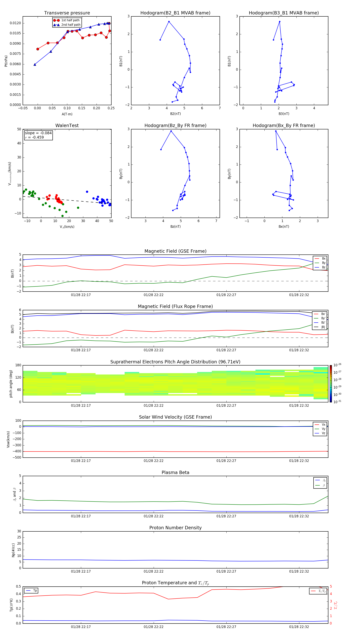Click the 'Bx' entry in GSE field legend
The height and width of the screenshot is (644, 351).
point(320,259)
